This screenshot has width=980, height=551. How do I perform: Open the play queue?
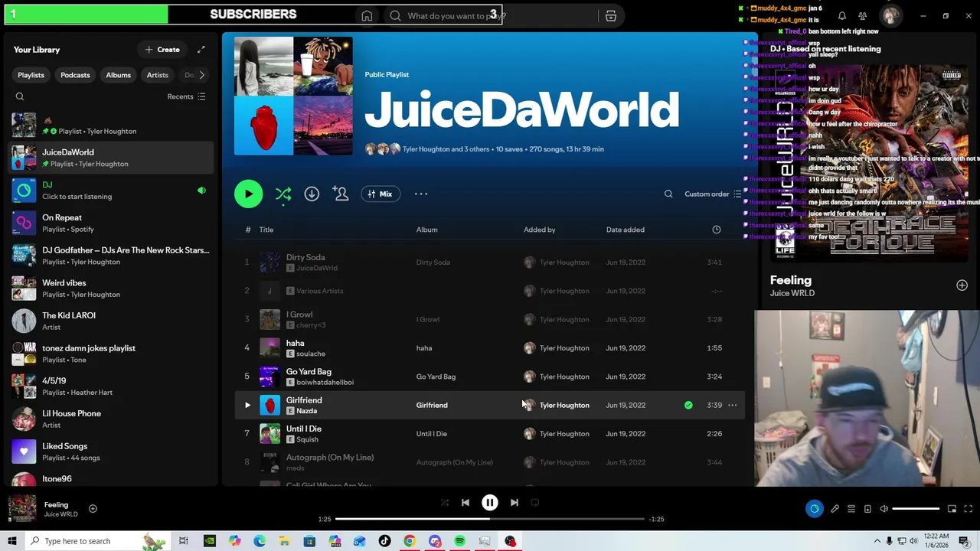point(851,509)
